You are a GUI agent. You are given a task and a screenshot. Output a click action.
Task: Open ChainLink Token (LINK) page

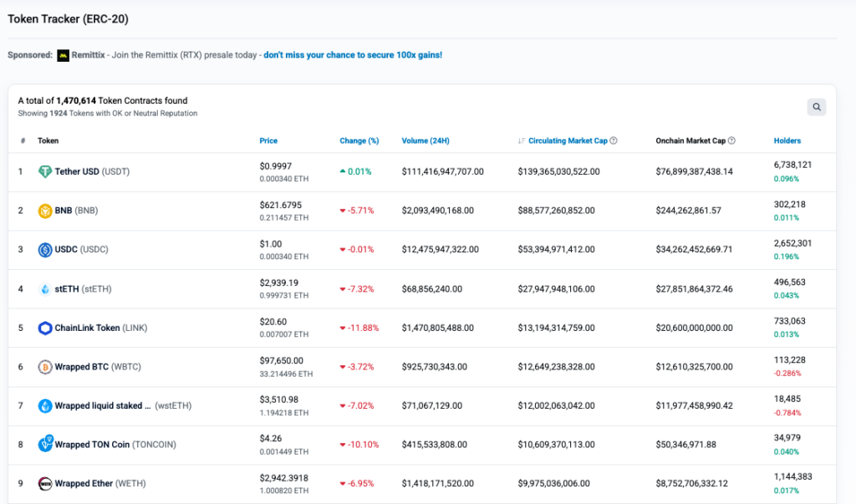point(101,328)
